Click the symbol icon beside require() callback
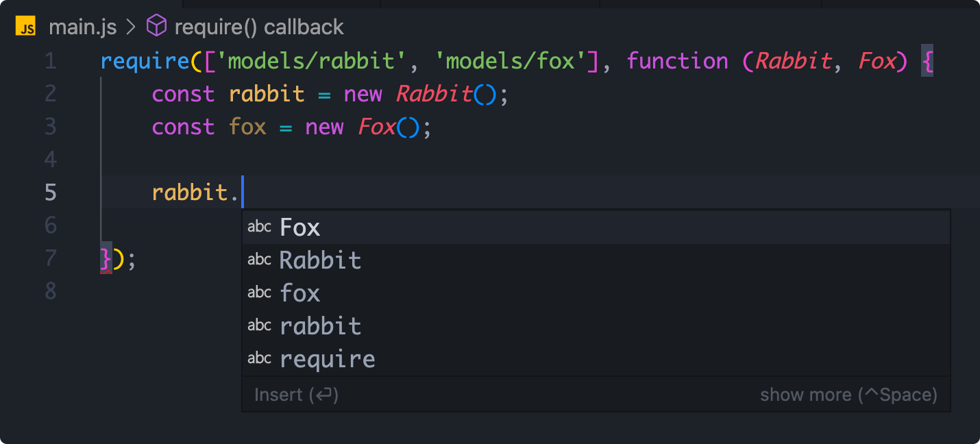Viewport: 980px width, 444px height. pyautogui.click(x=156, y=25)
